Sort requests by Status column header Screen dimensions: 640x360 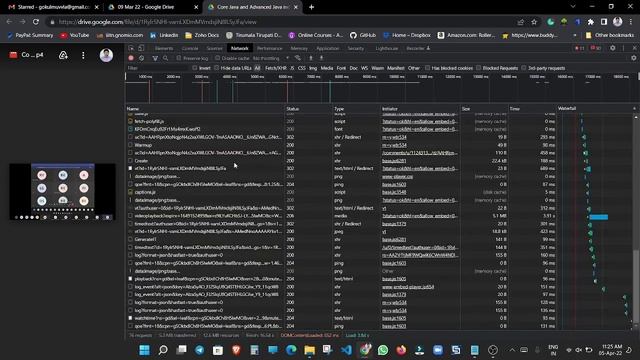pos(308,109)
